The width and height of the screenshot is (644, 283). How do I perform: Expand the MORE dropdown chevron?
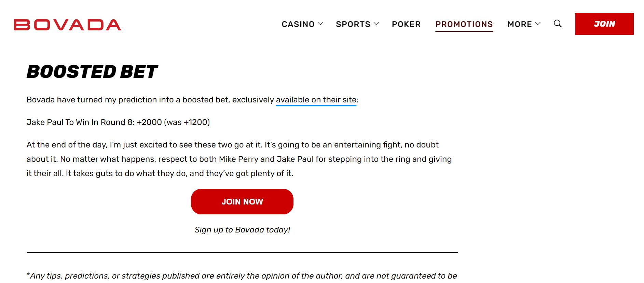pos(538,24)
